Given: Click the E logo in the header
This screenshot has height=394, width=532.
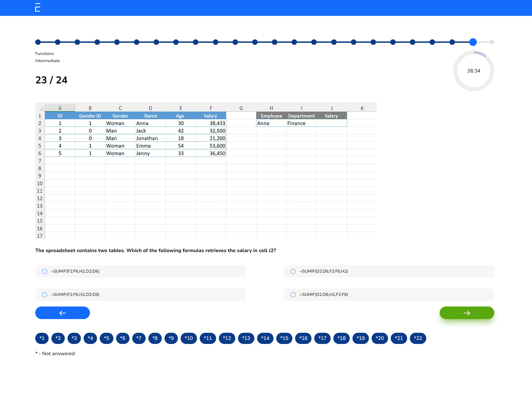Looking at the screenshot, I should coord(38,8).
